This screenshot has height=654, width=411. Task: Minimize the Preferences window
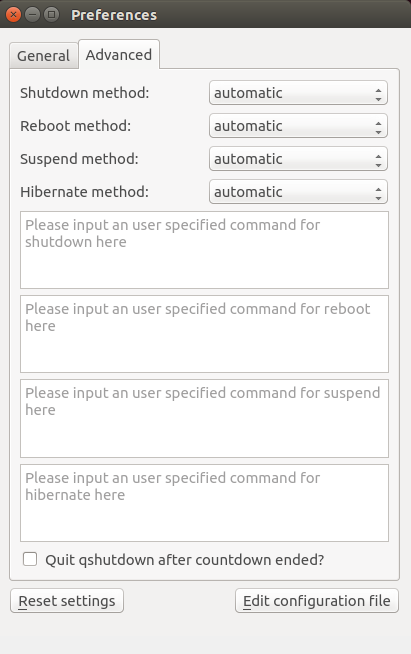(x=32, y=15)
